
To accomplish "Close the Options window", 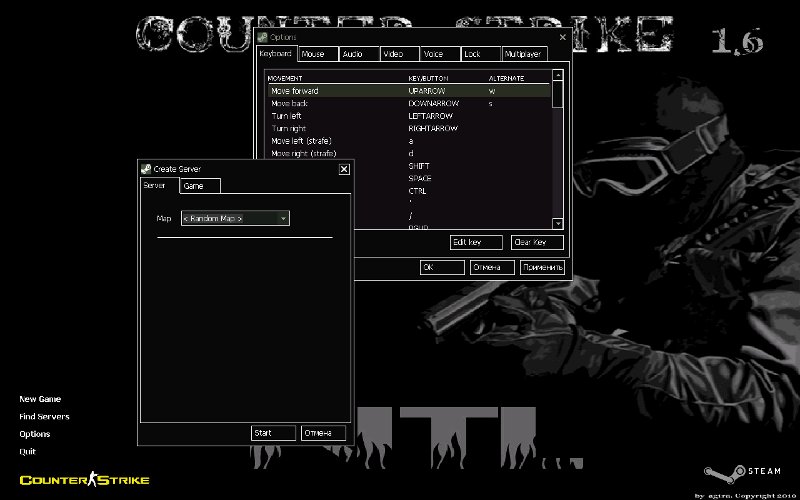I will (563, 37).
